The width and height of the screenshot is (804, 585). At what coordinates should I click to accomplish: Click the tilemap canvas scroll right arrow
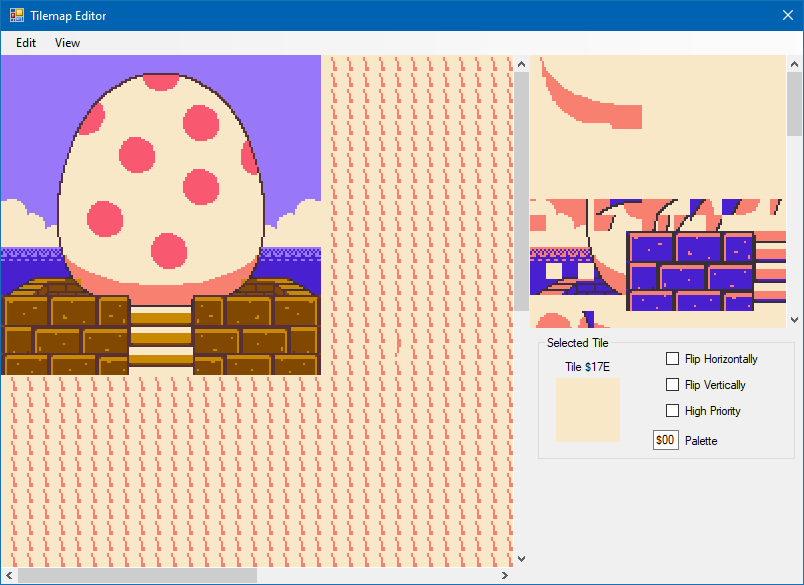pyautogui.click(x=505, y=575)
